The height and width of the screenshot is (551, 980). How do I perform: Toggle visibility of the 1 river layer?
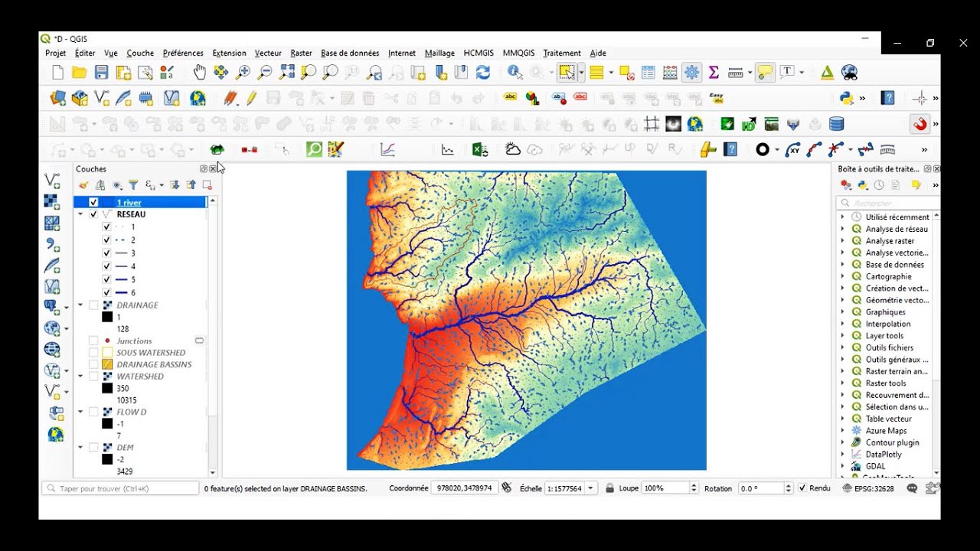point(93,203)
